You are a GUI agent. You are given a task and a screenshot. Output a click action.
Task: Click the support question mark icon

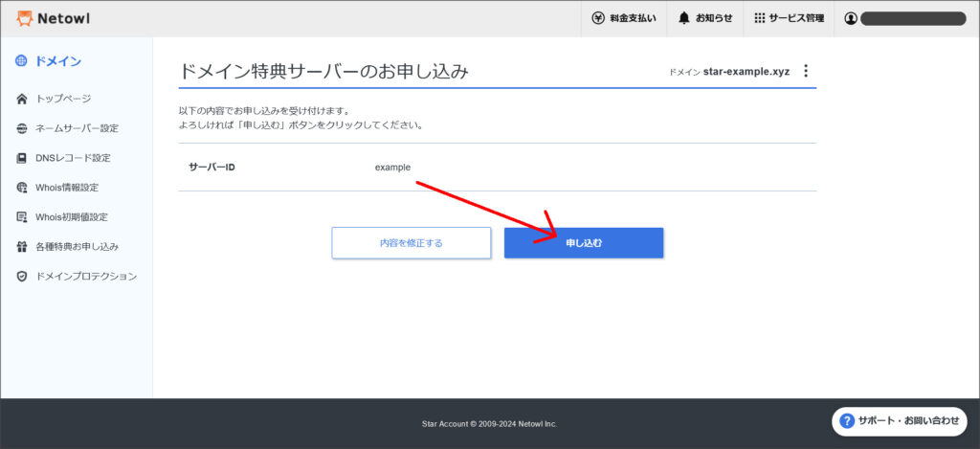(x=847, y=421)
